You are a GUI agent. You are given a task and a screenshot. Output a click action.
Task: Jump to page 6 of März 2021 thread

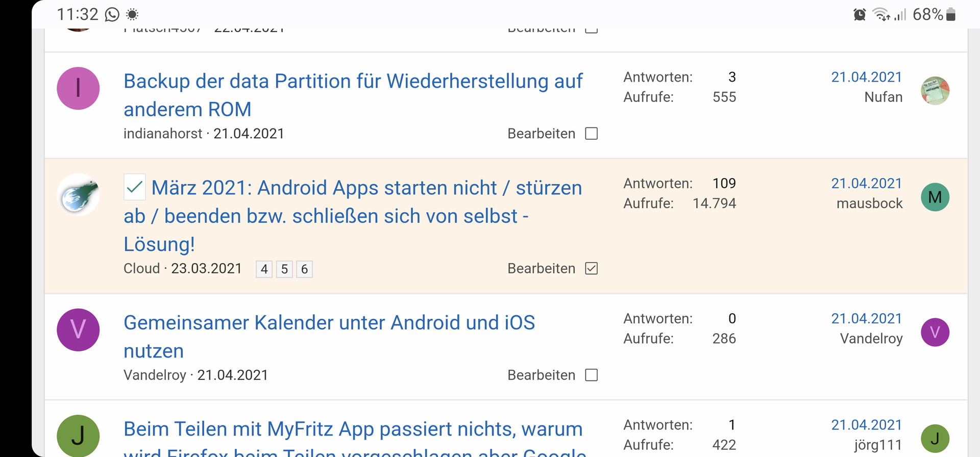pos(304,269)
